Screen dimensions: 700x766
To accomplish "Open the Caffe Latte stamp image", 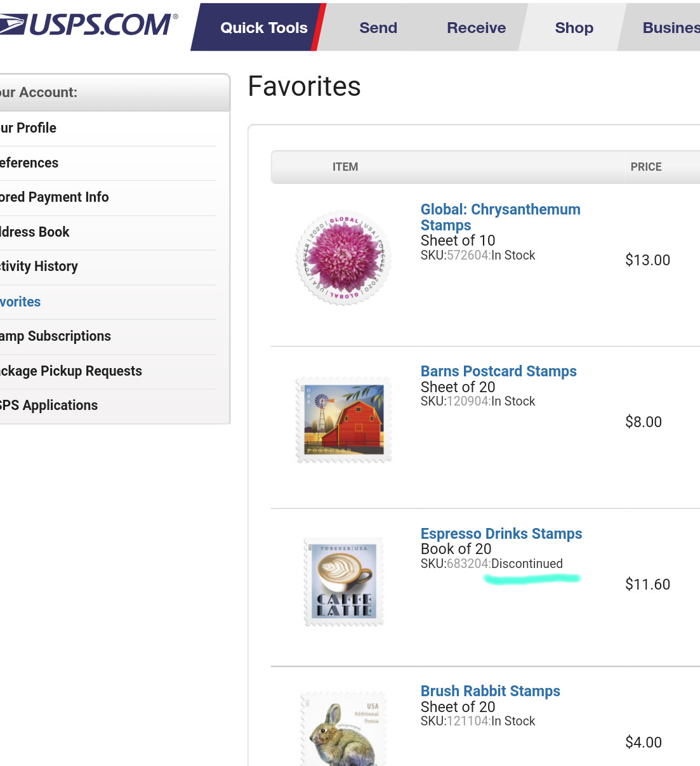I will point(343,582).
